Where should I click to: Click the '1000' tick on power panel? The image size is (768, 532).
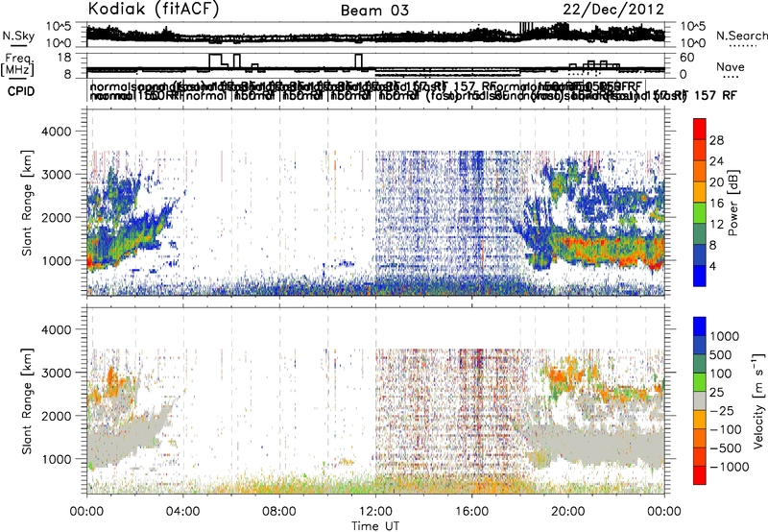tap(59, 260)
